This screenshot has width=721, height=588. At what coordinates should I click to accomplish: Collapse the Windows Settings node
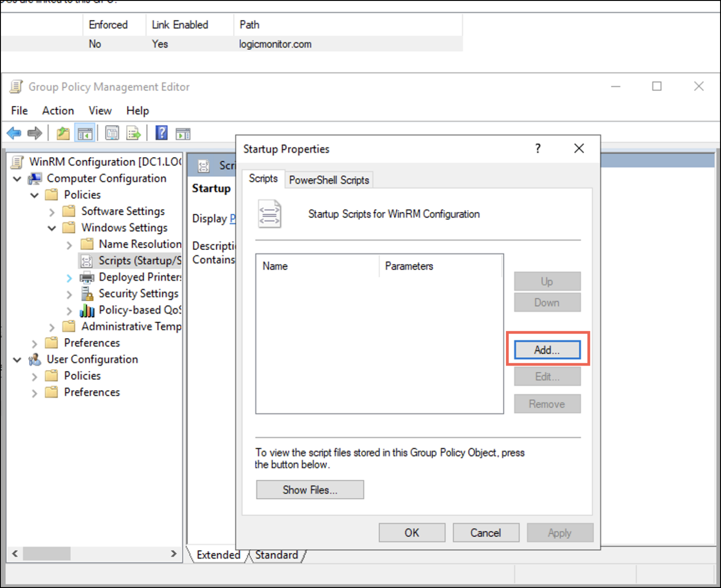52,228
